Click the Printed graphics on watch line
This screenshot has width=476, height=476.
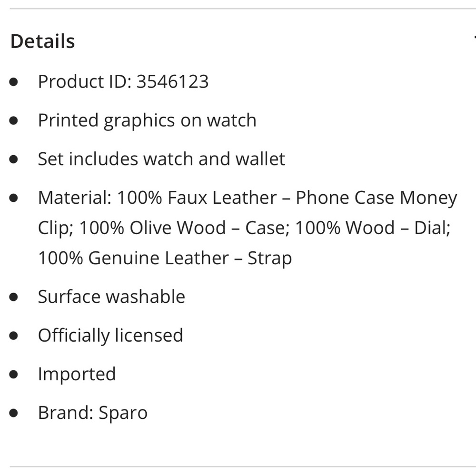tap(147, 120)
